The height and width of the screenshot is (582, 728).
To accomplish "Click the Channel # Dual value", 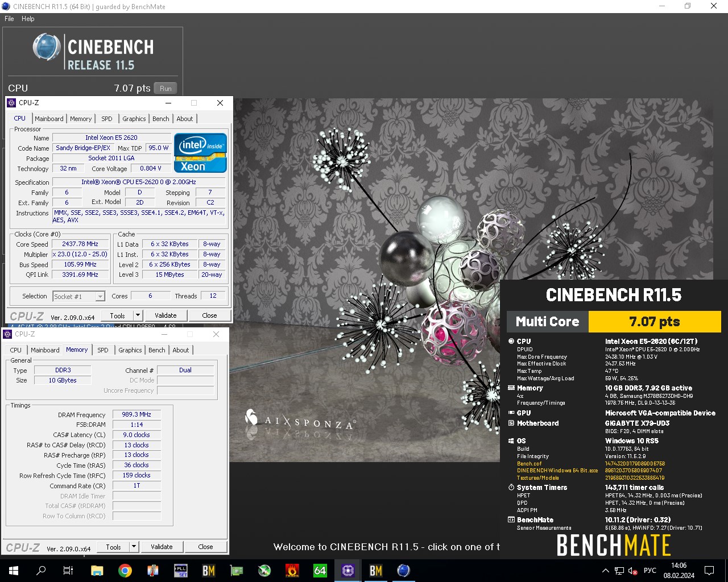I will tap(185, 370).
